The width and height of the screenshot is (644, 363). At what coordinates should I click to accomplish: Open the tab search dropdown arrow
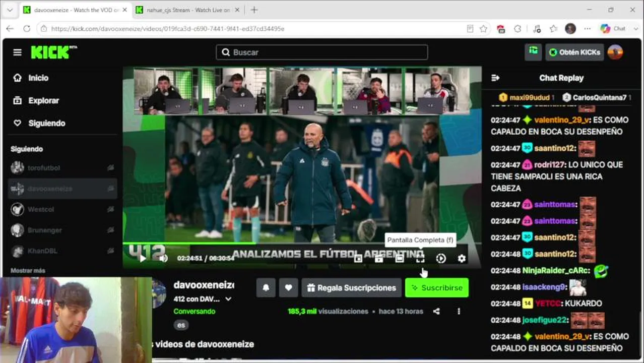click(x=9, y=10)
